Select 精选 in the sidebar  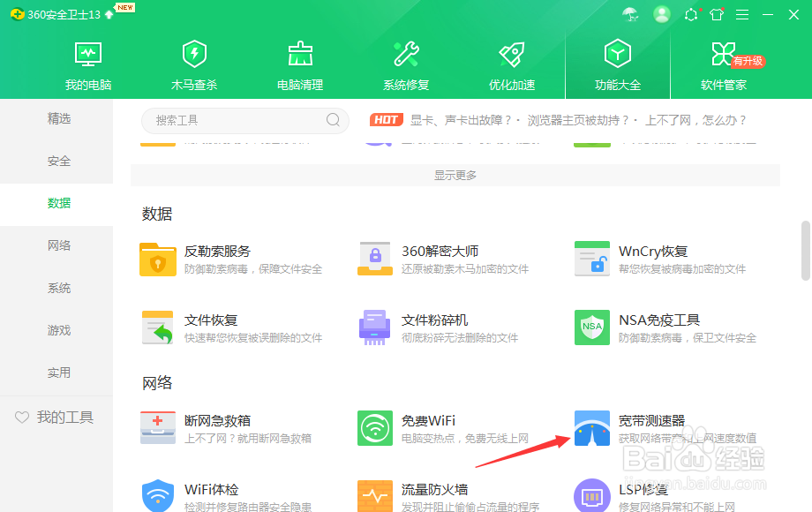click(58, 118)
